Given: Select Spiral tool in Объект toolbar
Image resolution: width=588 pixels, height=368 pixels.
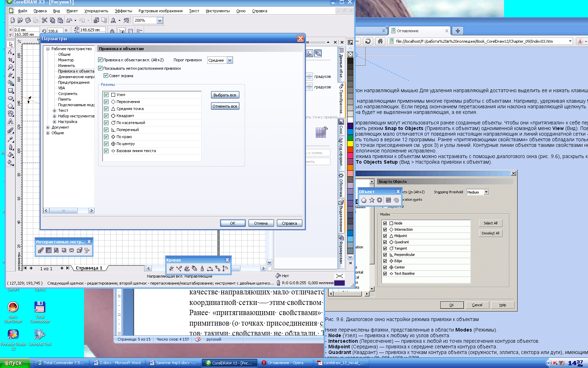Looking at the screenshot, I should pos(396,200).
